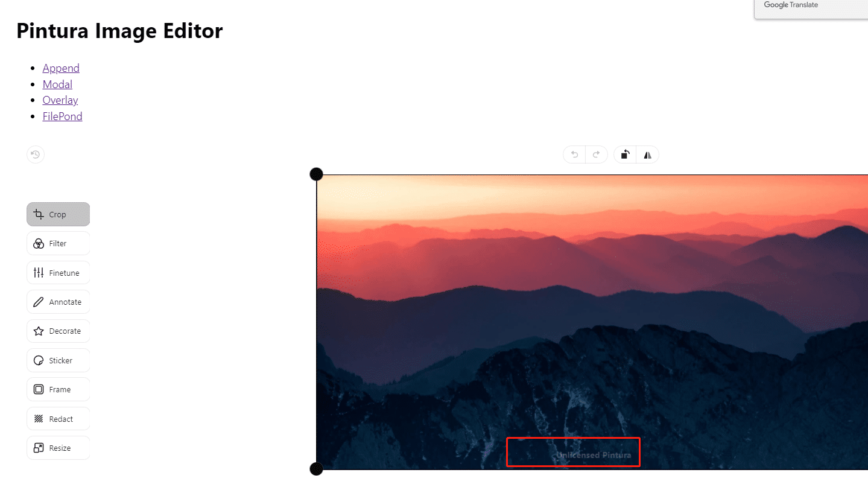Open the Decorate star tool
This screenshot has width=868, height=481.
click(x=58, y=331)
